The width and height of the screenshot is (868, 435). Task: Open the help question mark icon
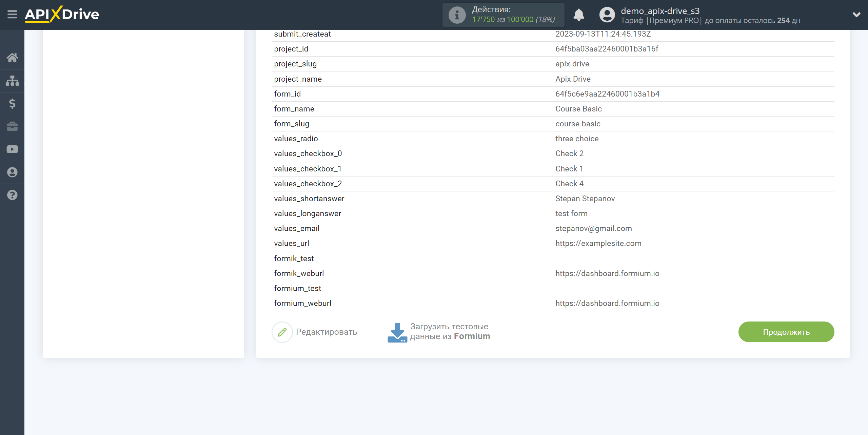[12, 195]
